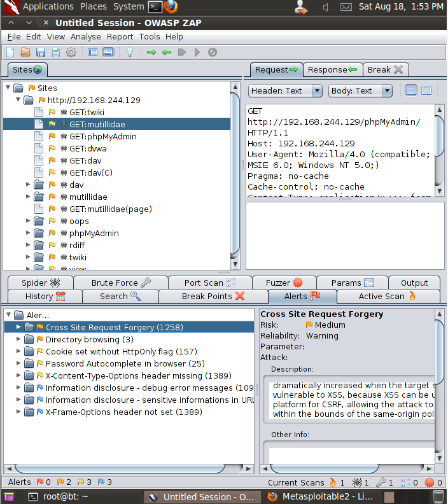Viewport: 448px width, 504px height.
Task: Toggle the combined header/body view button
Action: pyautogui.click(x=426, y=90)
